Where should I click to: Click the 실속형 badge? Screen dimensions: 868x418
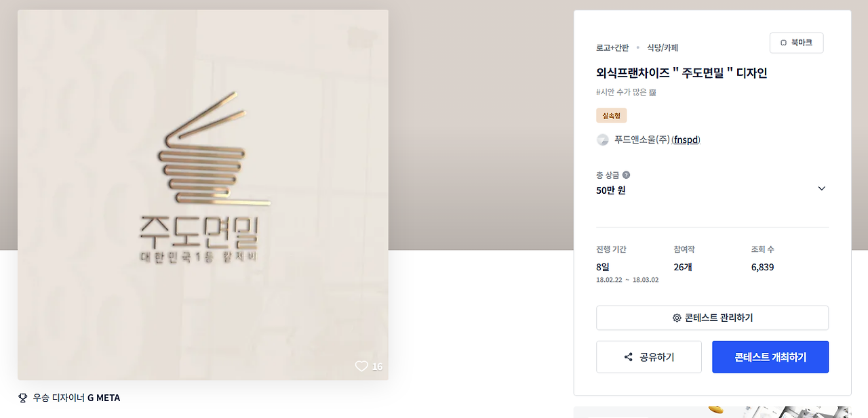tap(612, 116)
